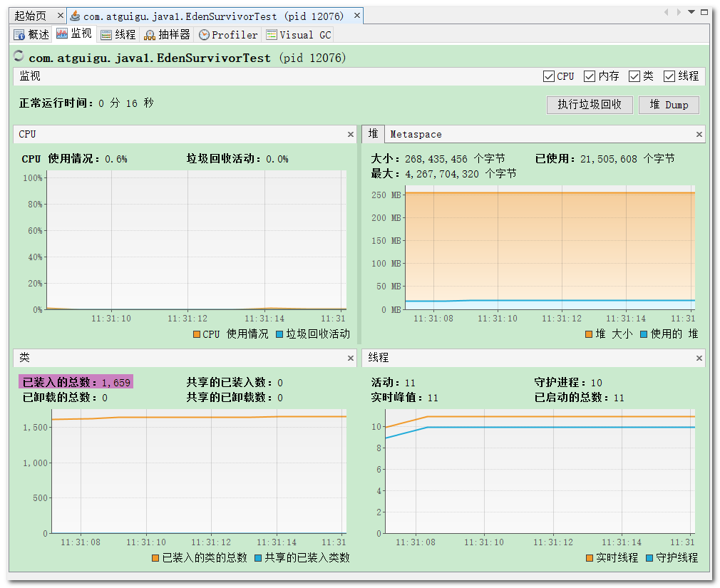Open the editor tab list dropdown arrow
This screenshot has width=720, height=588.
click(x=691, y=12)
